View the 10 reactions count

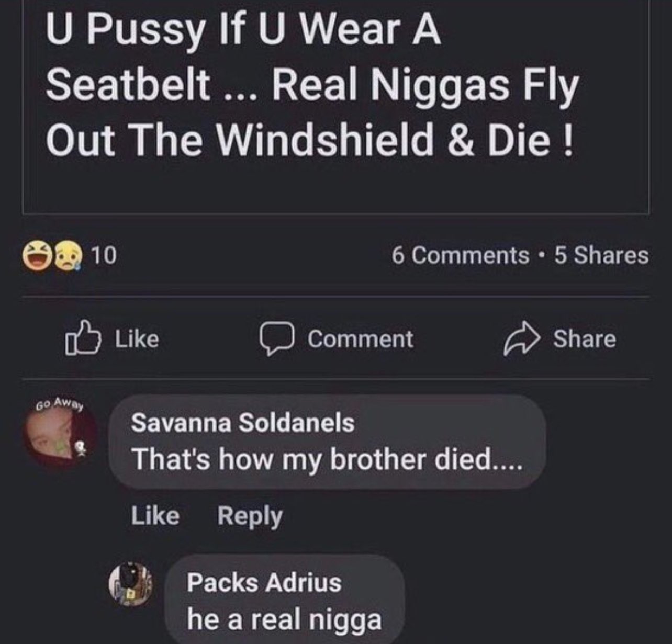[x=104, y=256]
